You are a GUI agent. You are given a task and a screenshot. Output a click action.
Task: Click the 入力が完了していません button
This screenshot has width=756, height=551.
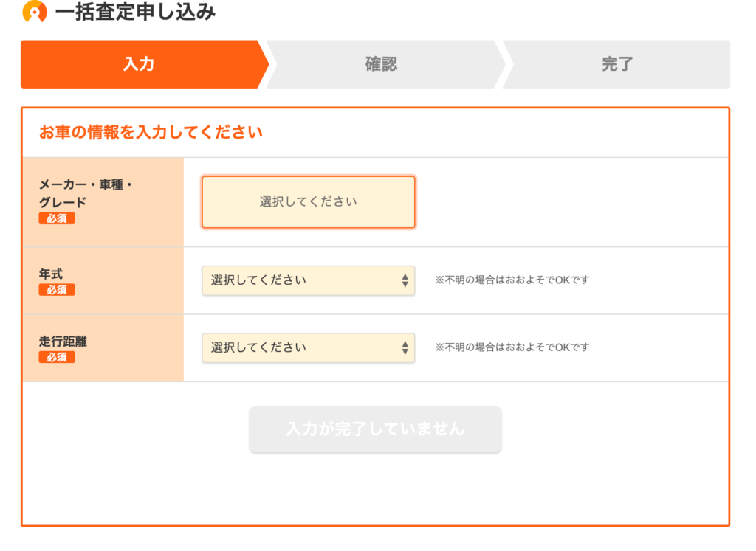tap(376, 429)
